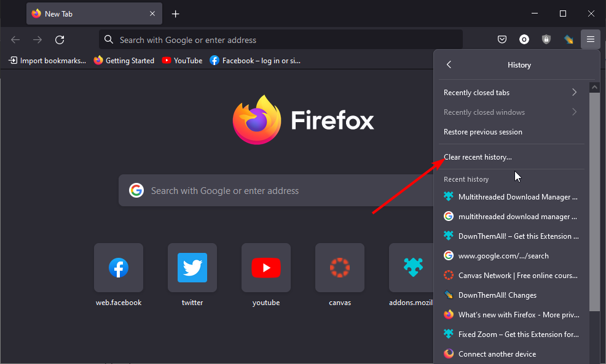Open the youtube top site tile
Image resolution: width=606 pixels, height=364 pixels.
[x=266, y=268]
